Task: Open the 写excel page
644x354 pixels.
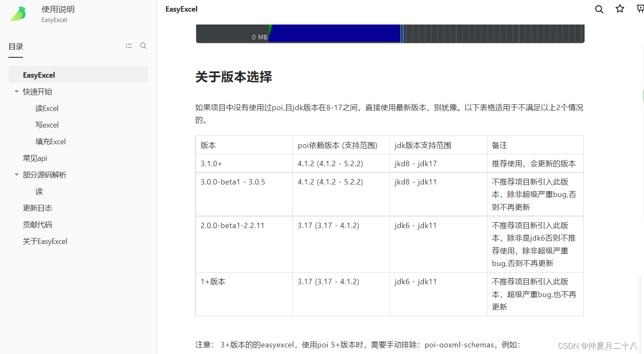Action: (47, 125)
